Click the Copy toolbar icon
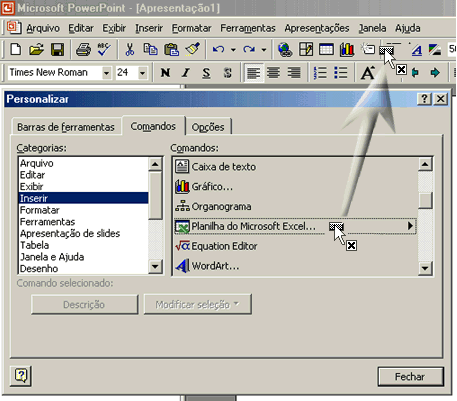Screen dimensions: 457x401 click(150, 50)
